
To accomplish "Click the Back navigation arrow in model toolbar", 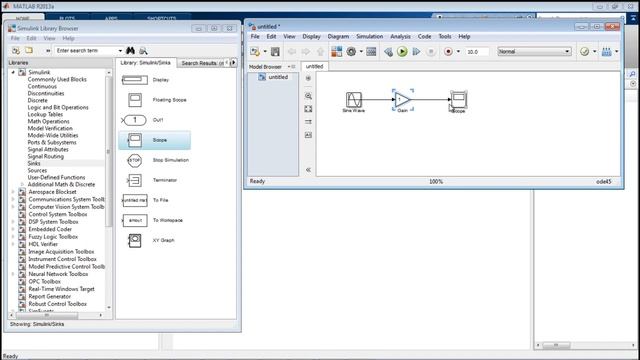I will [x=292, y=52].
